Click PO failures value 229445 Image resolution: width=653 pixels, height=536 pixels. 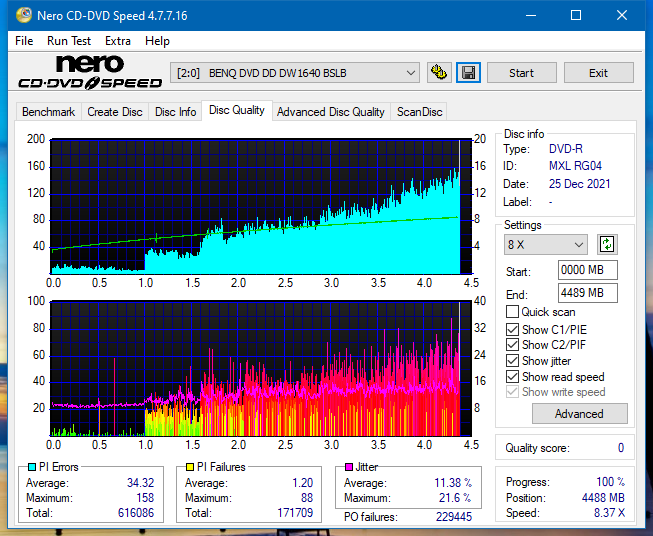click(454, 517)
